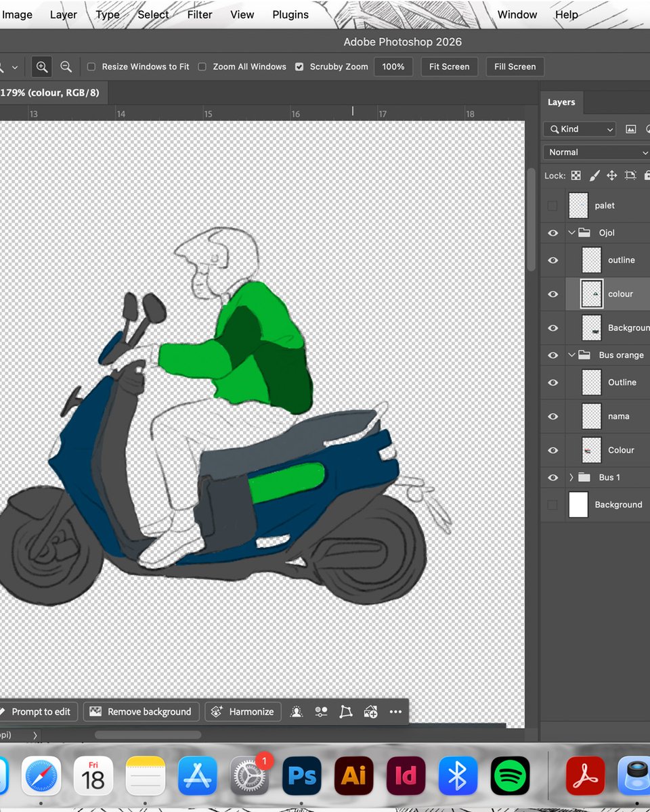Enable Resize Windows to Fit checkbox

(x=91, y=66)
